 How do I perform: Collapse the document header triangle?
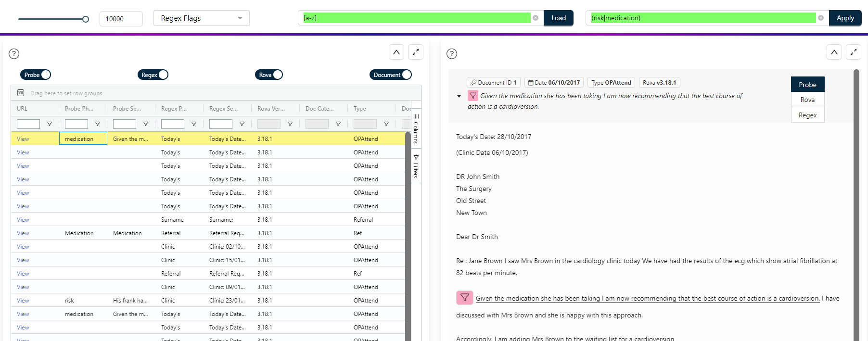coord(459,96)
